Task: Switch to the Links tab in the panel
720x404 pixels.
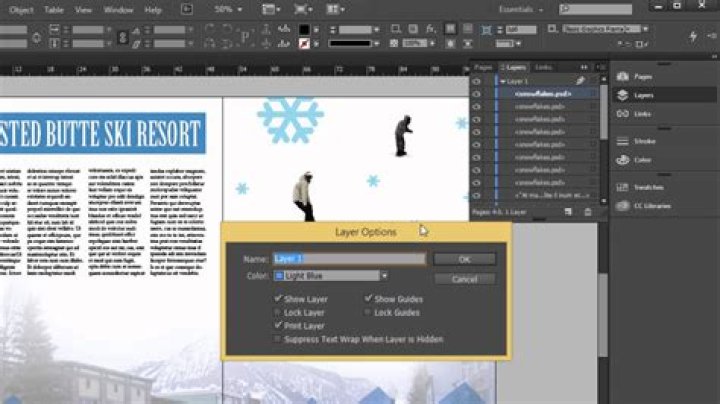Action: coord(543,67)
